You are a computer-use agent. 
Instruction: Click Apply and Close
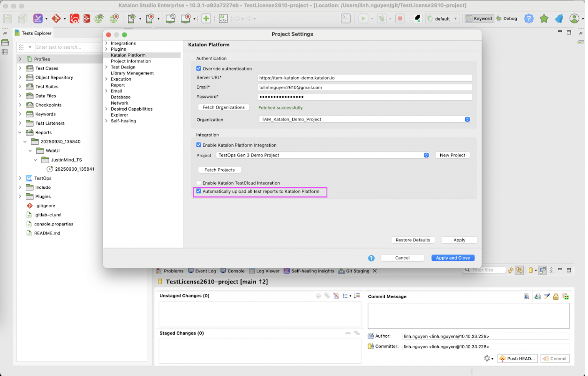pos(452,257)
